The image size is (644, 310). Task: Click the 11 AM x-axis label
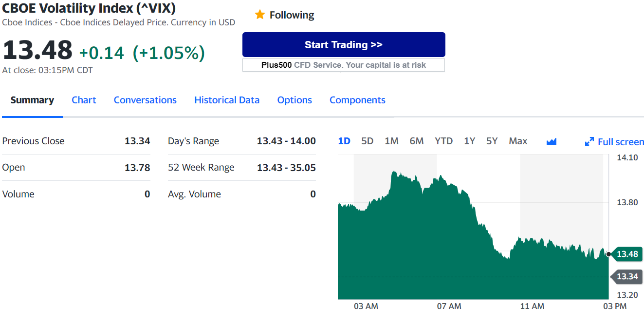[532, 306]
